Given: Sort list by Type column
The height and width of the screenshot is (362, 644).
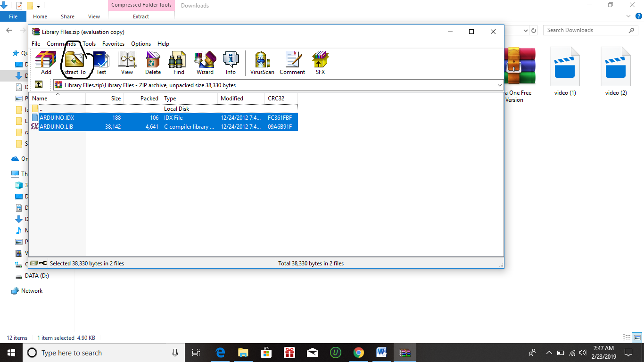Looking at the screenshot, I should click(190, 99).
